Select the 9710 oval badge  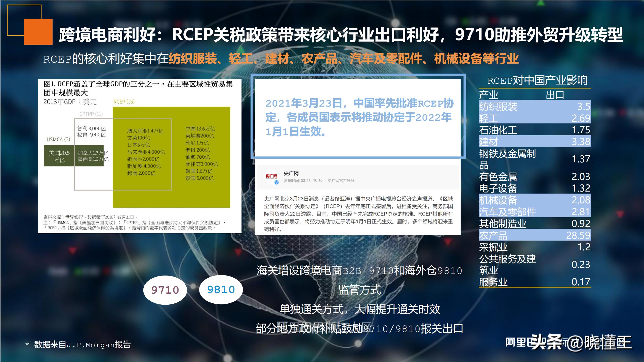[x=165, y=290]
